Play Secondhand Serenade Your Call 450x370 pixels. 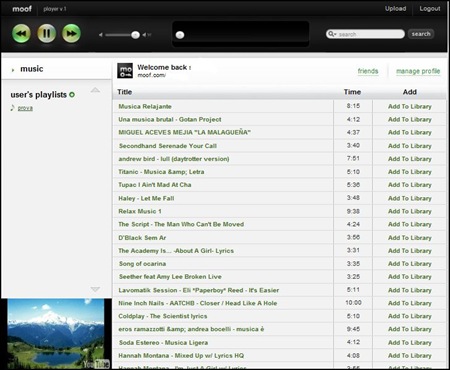tap(168, 146)
